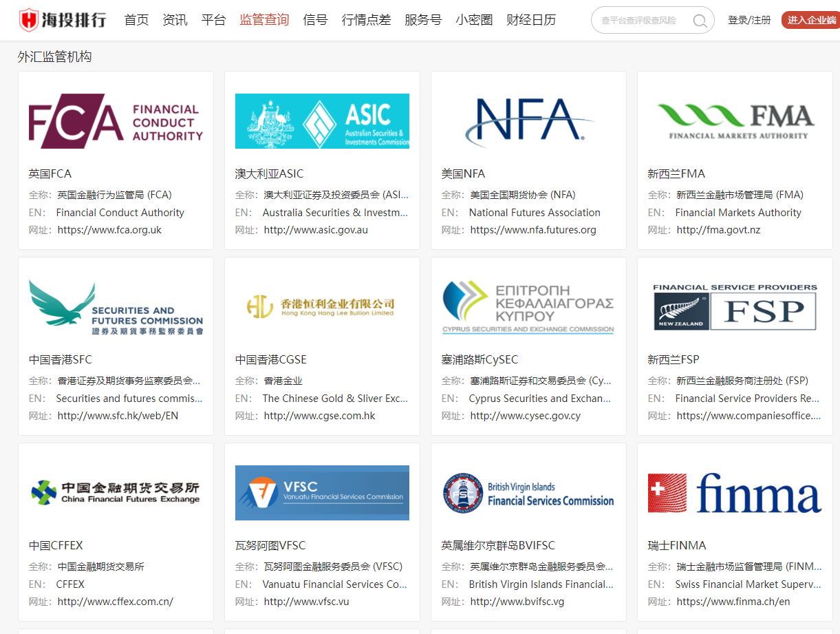Open the Securities and Futures Commission logo
Screen dimensions: 840x634
click(116, 307)
